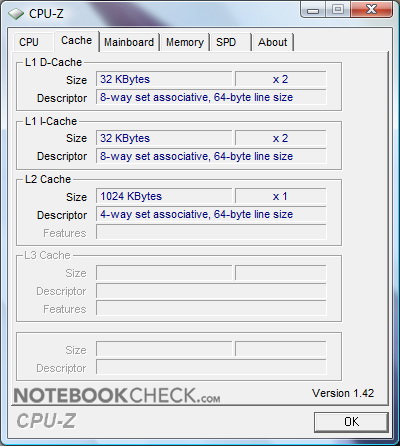This screenshot has width=400, height=446.
Task: Select the L1 D-Cache descriptor field
Action: (211, 97)
